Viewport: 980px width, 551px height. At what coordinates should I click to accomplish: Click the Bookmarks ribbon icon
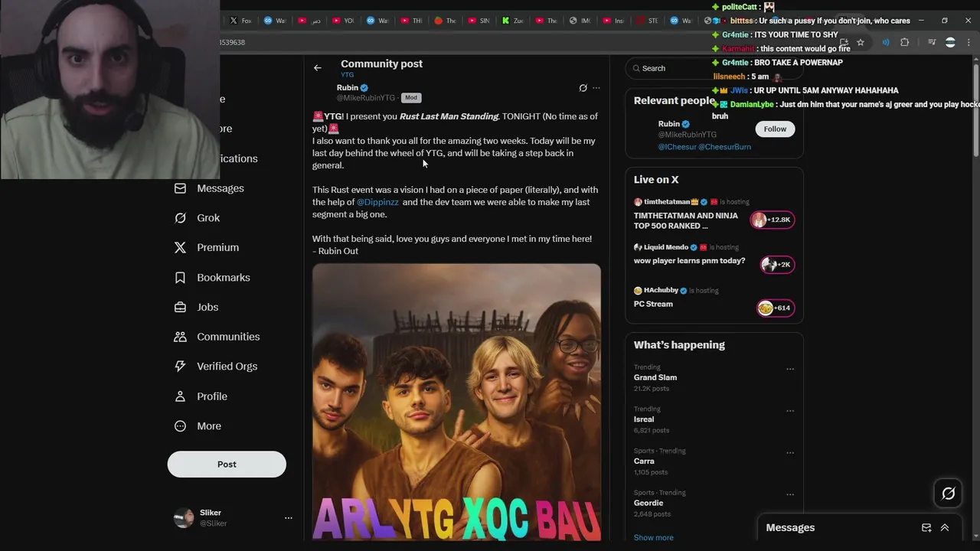point(180,278)
